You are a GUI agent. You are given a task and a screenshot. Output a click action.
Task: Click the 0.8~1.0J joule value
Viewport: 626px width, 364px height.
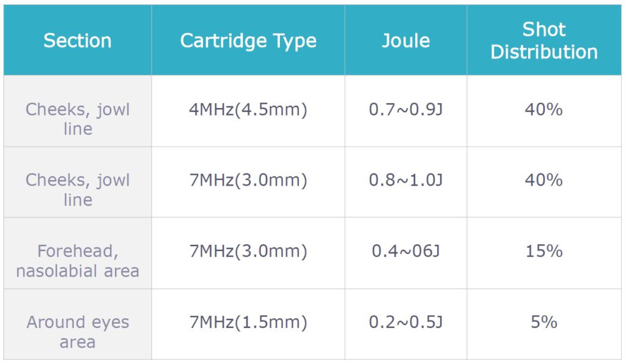coord(406,181)
